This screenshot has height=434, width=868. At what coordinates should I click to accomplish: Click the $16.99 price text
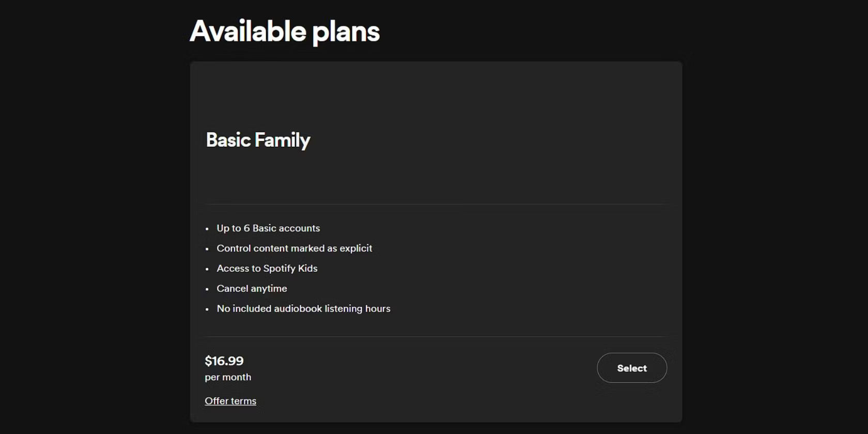point(224,361)
